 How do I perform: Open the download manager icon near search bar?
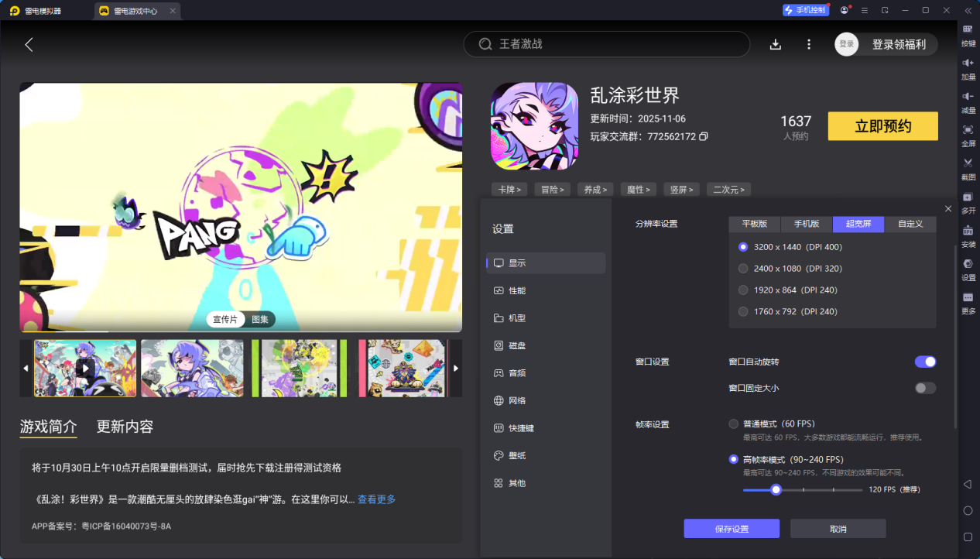775,44
